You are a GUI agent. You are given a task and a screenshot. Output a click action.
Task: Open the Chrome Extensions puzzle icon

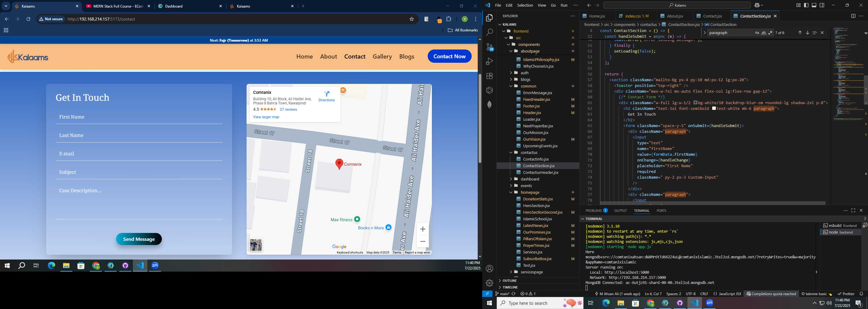tap(449, 19)
